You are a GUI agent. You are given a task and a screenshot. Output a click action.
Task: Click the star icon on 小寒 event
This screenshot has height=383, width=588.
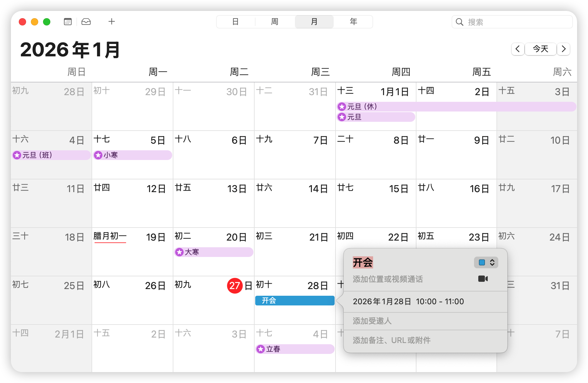click(x=98, y=155)
